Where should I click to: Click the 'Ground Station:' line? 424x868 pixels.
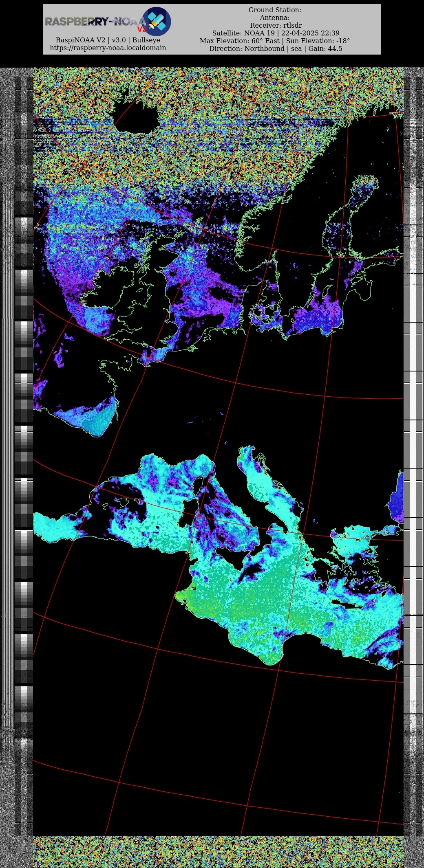pos(275,10)
